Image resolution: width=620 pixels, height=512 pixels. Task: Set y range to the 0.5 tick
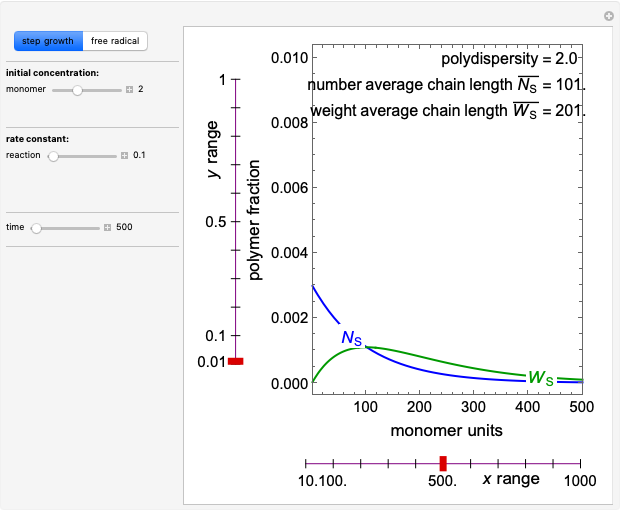pyautogui.click(x=236, y=221)
